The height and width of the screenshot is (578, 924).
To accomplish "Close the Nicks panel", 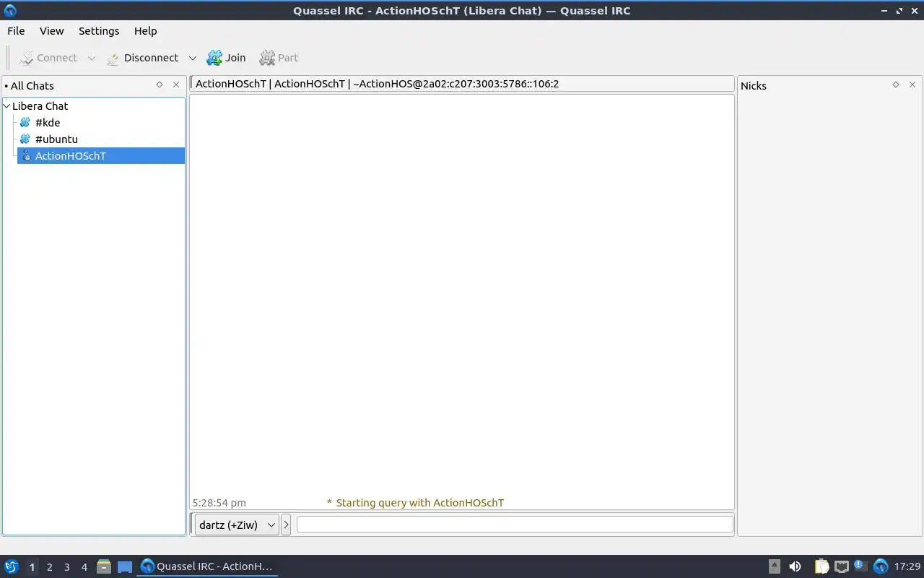I will click(912, 85).
